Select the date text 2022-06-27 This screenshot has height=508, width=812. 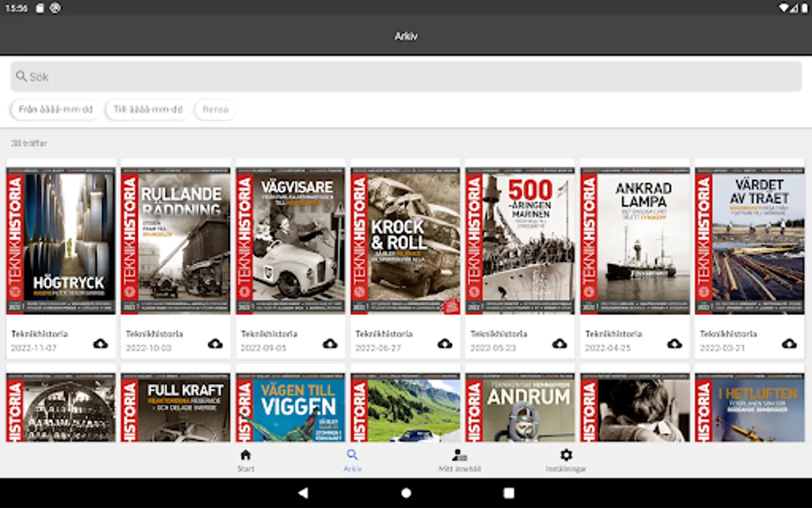378,348
